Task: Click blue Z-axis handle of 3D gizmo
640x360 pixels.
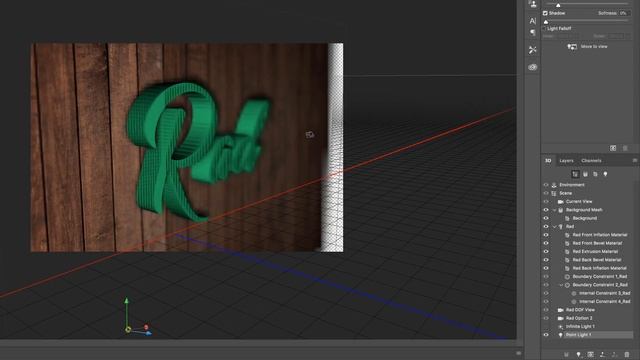Action: (149, 333)
